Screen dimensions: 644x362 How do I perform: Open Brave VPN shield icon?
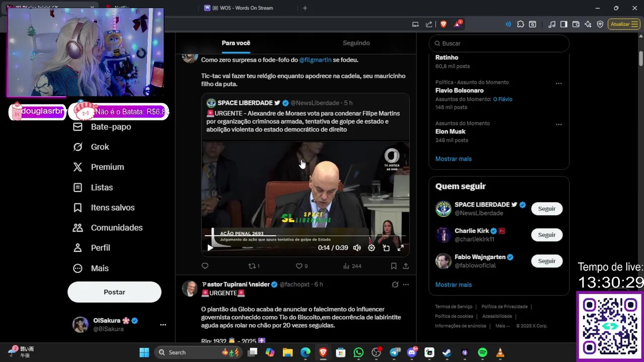click(600, 24)
